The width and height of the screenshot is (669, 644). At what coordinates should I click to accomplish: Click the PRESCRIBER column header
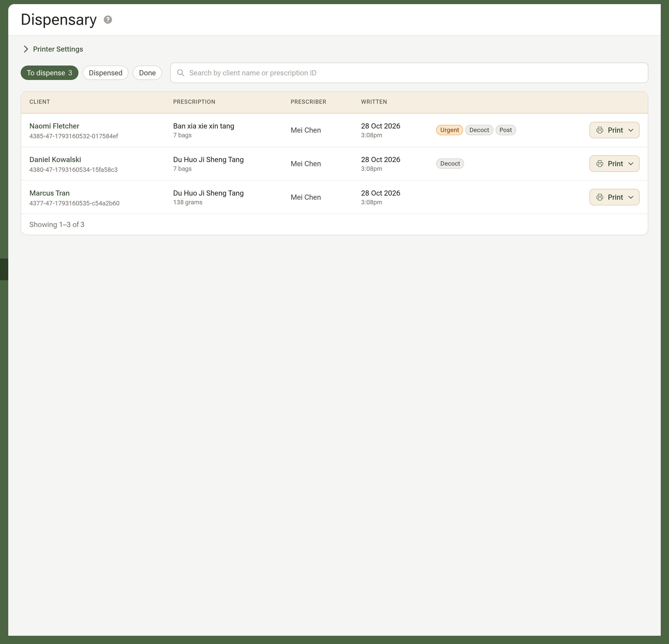pyautogui.click(x=308, y=102)
